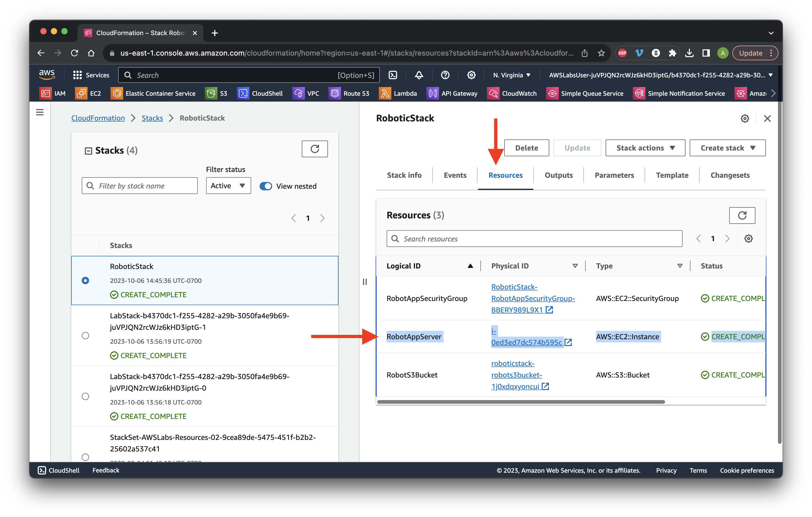Switch to the Stack info tab
The width and height of the screenshot is (812, 517).
pyautogui.click(x=404, y=175)
